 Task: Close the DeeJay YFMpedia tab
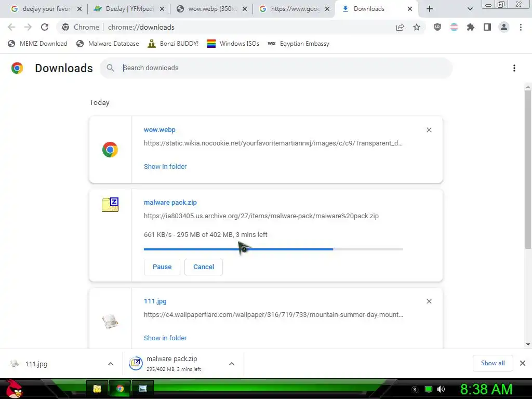162,9
